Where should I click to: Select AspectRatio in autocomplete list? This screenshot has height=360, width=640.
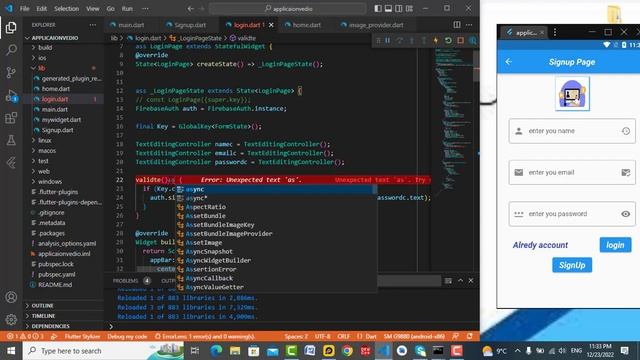(x=276, y=207)
